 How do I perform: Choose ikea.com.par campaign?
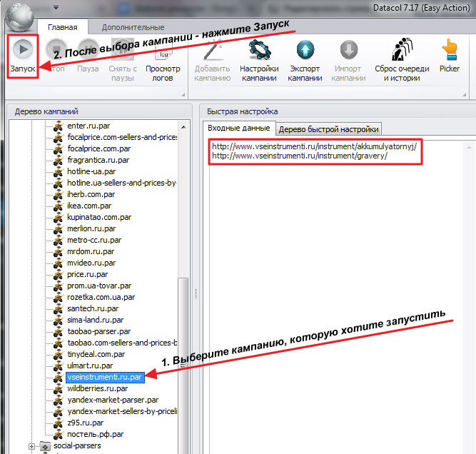89,206
